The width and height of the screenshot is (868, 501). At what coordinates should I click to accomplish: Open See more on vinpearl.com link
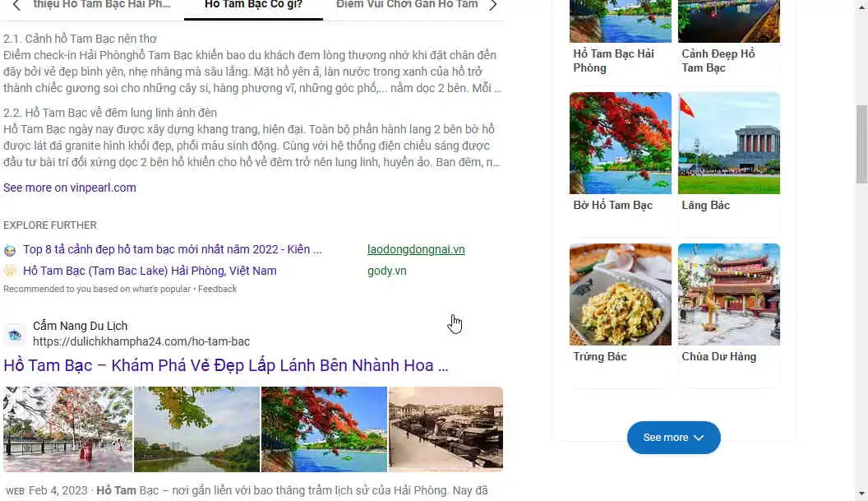point(70,188)
